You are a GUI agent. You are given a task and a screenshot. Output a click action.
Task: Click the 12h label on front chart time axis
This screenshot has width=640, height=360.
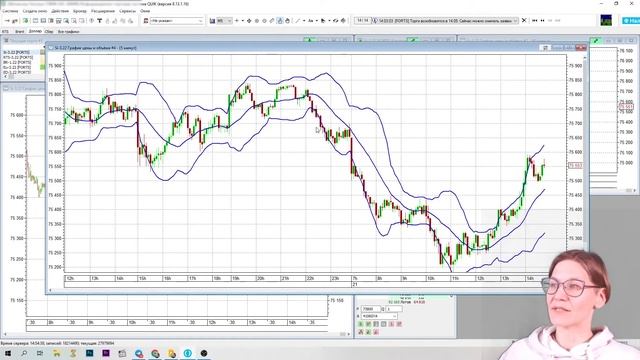(70, 278)
